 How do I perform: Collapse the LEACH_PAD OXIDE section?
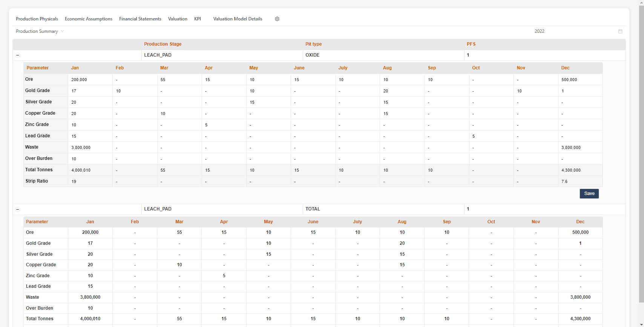[x=17, y=55]
